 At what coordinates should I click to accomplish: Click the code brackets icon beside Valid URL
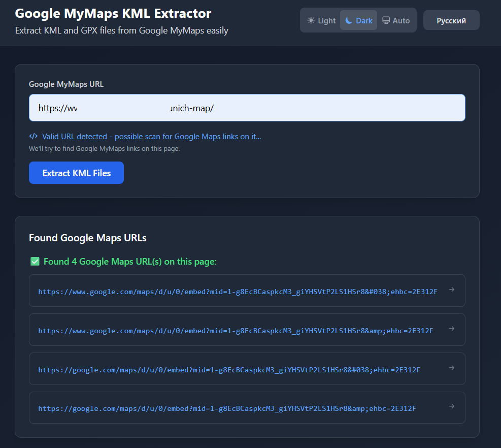point(33,136)
